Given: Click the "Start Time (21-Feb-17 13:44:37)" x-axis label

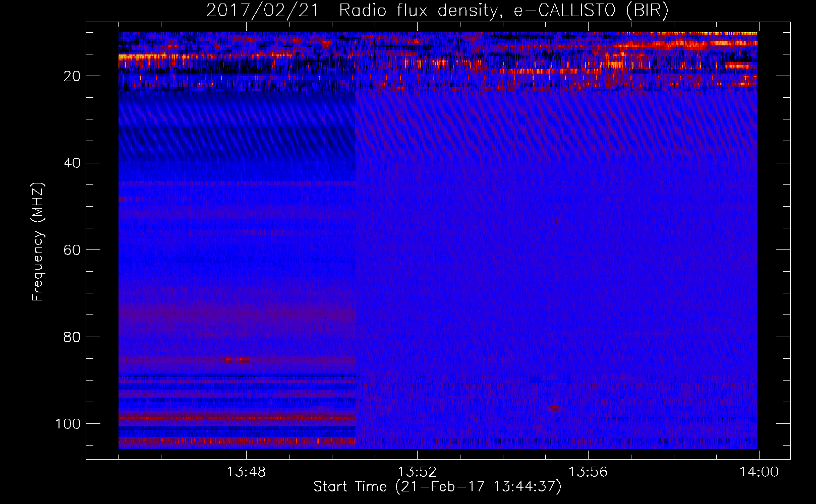Looking at the screenshot, I should 437,487.
